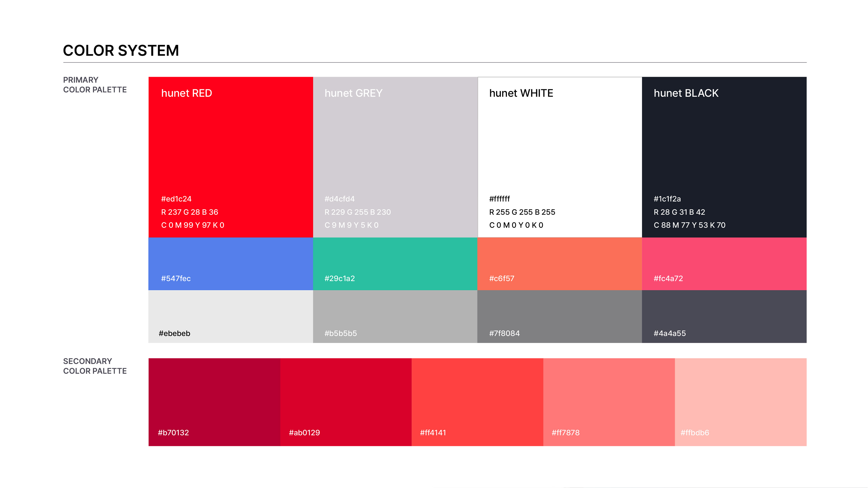Click the light grey #ebebeb swatch
Viewport: 868px width, 488px height.
pos(231,317)
